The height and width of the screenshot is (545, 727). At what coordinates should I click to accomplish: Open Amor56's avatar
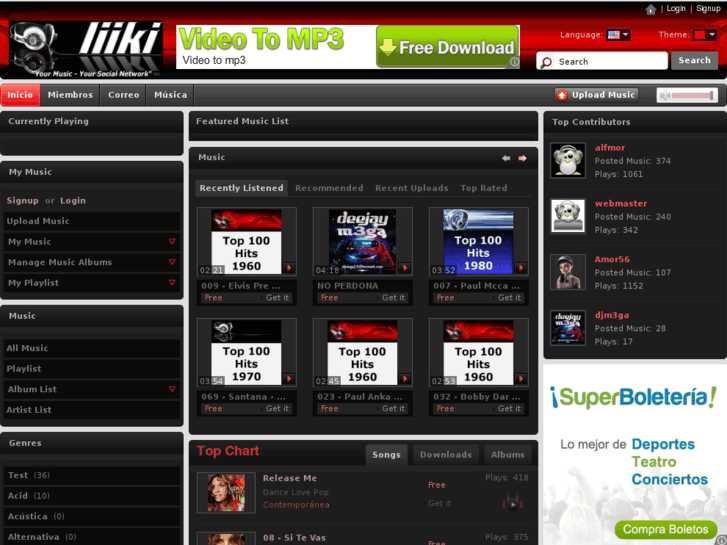pyautogui.click(x=568, y=272)
